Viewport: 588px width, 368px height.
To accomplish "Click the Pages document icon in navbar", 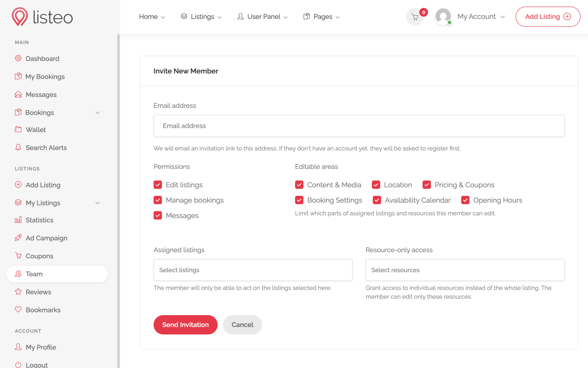I will [307, 16].
